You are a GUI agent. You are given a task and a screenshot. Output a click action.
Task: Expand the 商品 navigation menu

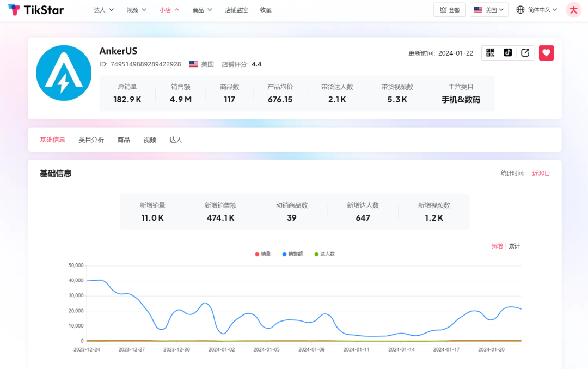pos(202,10)
